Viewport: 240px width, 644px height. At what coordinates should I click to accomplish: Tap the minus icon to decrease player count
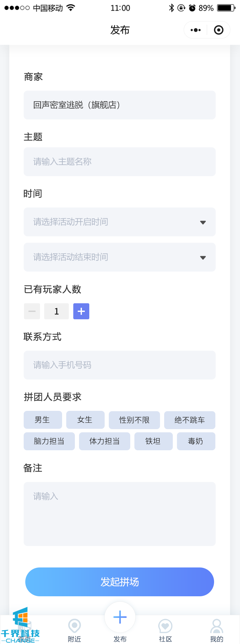tap(32, 311)
